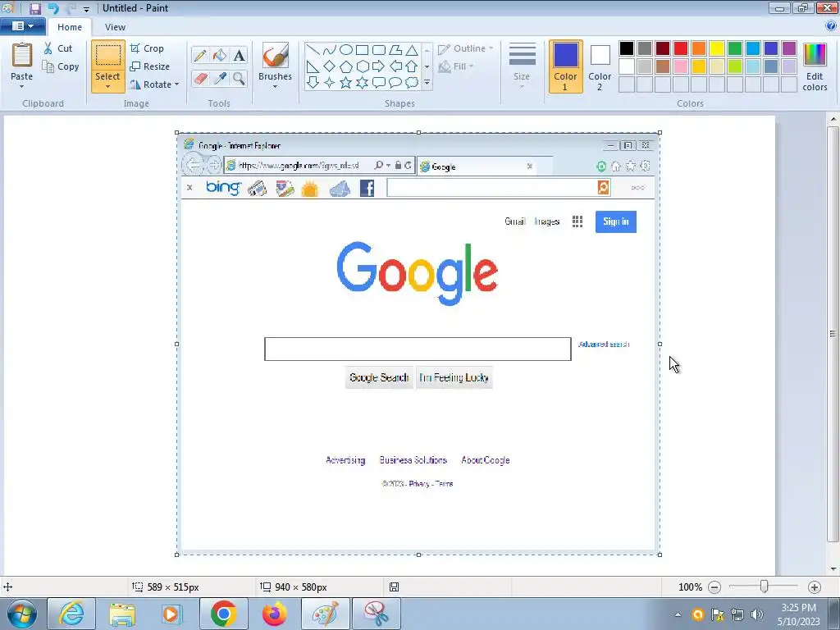
Task: Activate Color 2 selector
Action: [600, 66]
